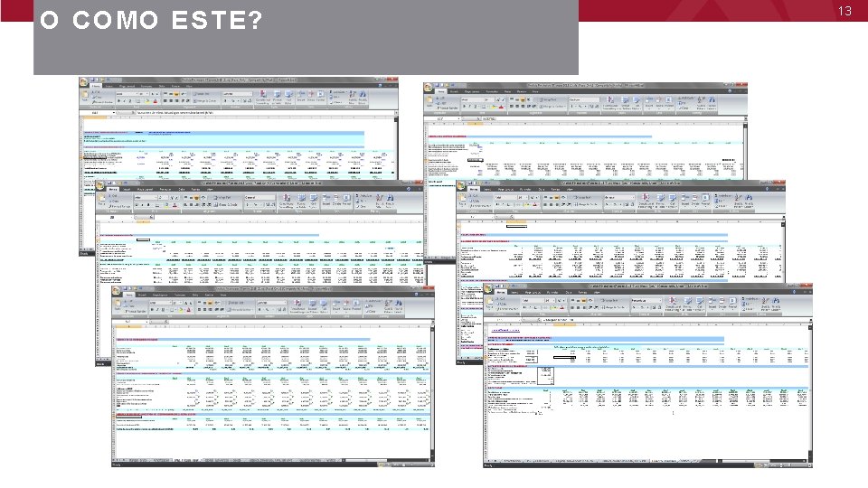Click formula bar in bottom-left Excel window
The width and height of the screenshot is (868, 488).
tap(299, 322)
